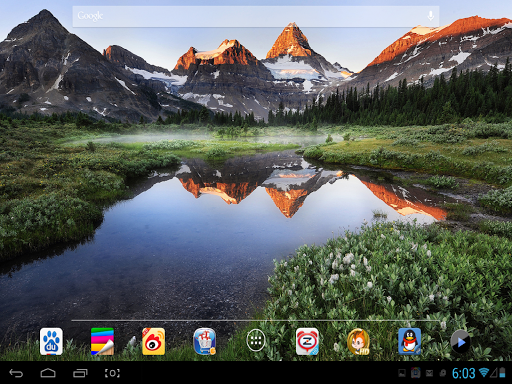
Task: Open the video player app
Action: point(460,341)
